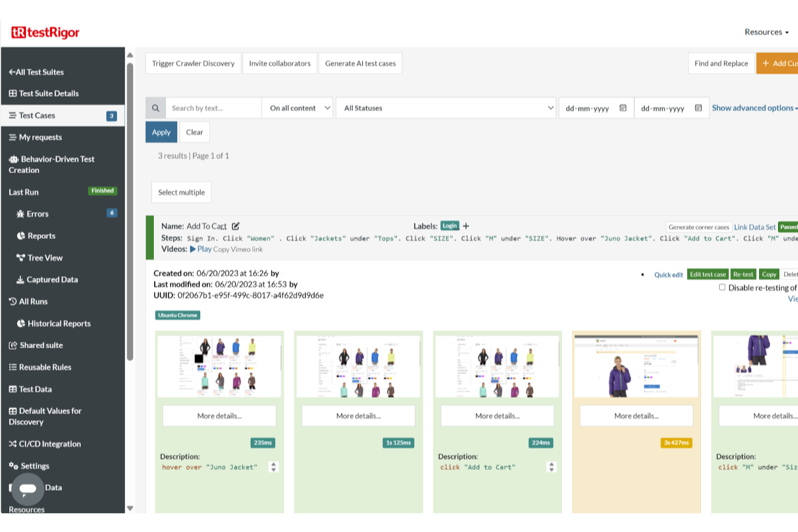Enable the Disable re-testing checkbox
This screenshot has width=798, height=532.
click(x=722, y=287)
